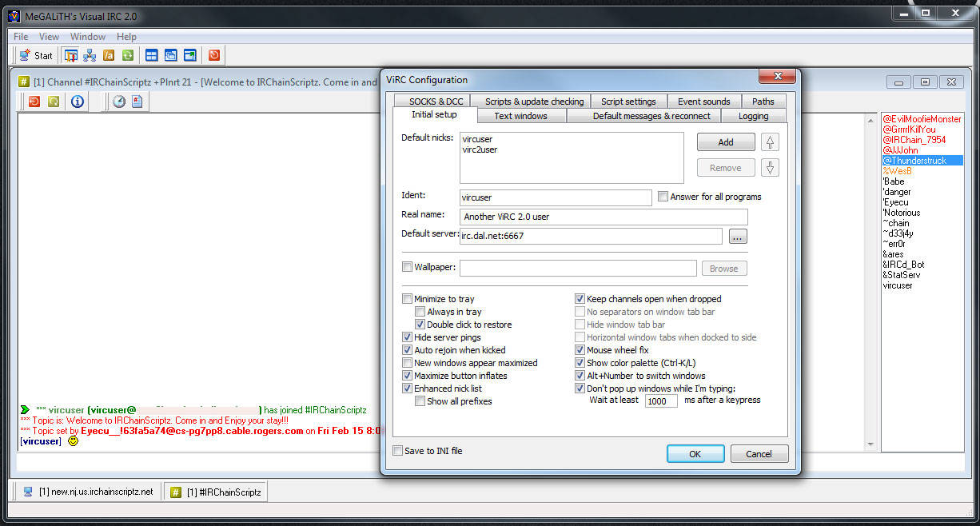Click the blue cascade windows toolbar icon
The width and height of the screenshot is (980, 526).
coord(170,55)
